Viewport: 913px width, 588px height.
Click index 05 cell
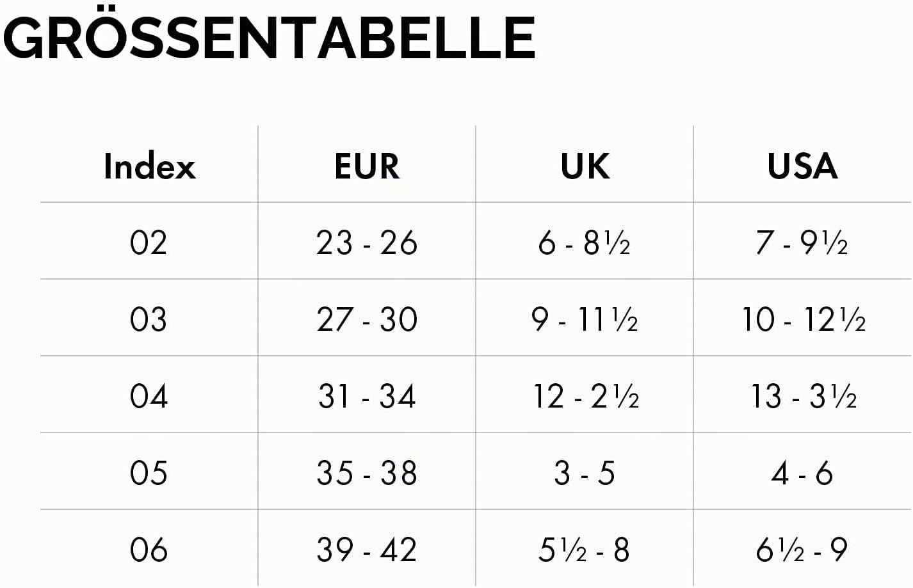click(149, 473)
